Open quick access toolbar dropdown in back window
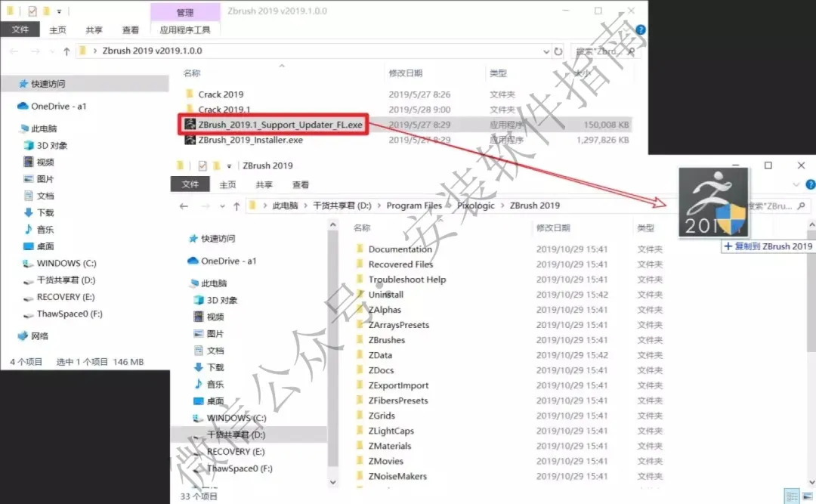The width and height of the screenshot is (816, 504). click(x=59, y=11)
